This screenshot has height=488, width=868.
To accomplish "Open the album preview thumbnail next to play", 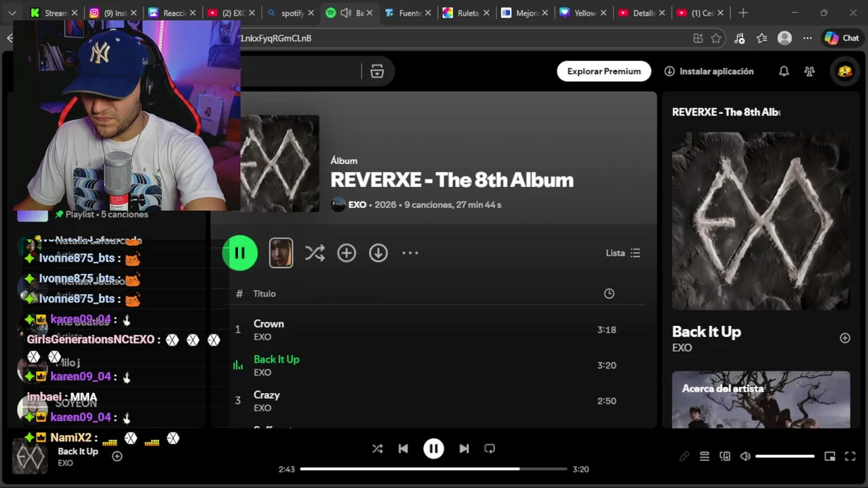I will click(x=281, y=253).
